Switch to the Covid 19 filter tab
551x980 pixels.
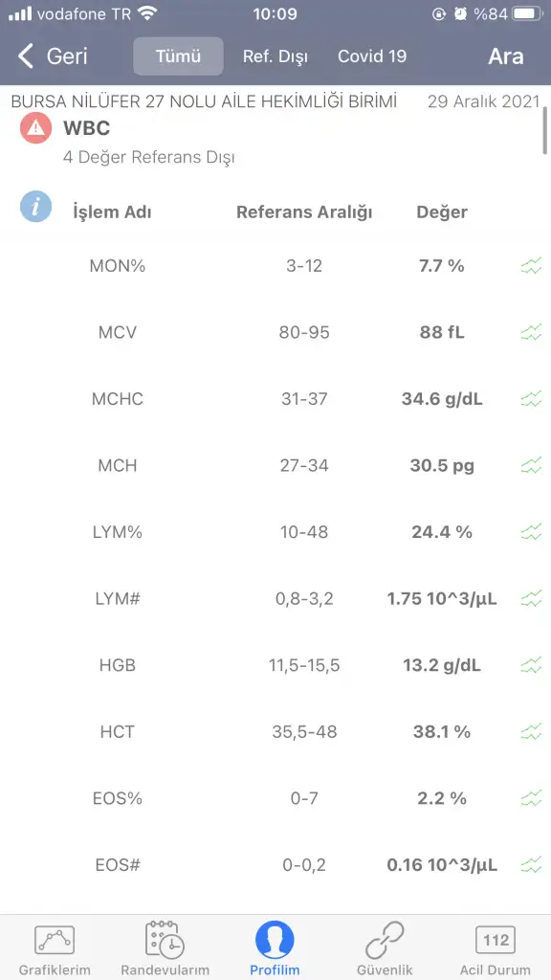click(x=372, y=56)
